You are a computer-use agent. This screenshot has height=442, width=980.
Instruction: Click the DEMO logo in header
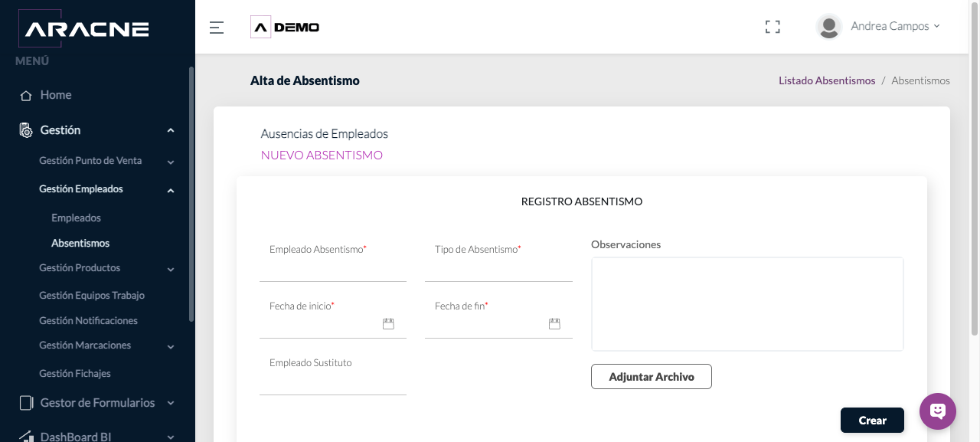pos(285,28)
